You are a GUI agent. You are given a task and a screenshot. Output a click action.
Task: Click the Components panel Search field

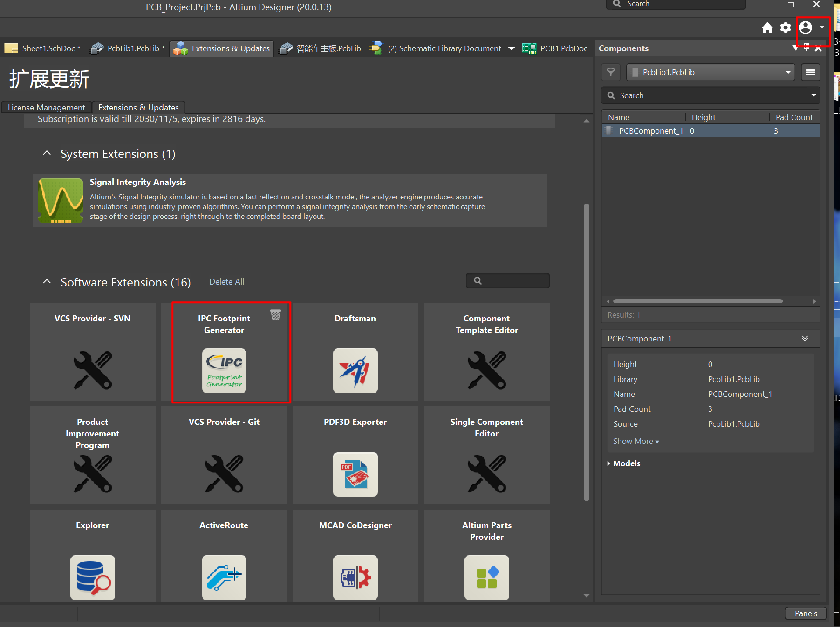click(710, 95)
